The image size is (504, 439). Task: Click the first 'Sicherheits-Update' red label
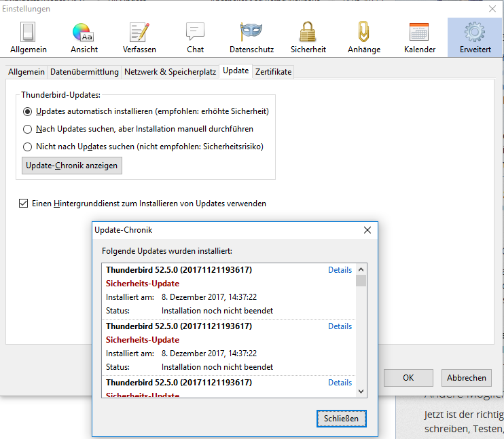[x=143, y=284]
